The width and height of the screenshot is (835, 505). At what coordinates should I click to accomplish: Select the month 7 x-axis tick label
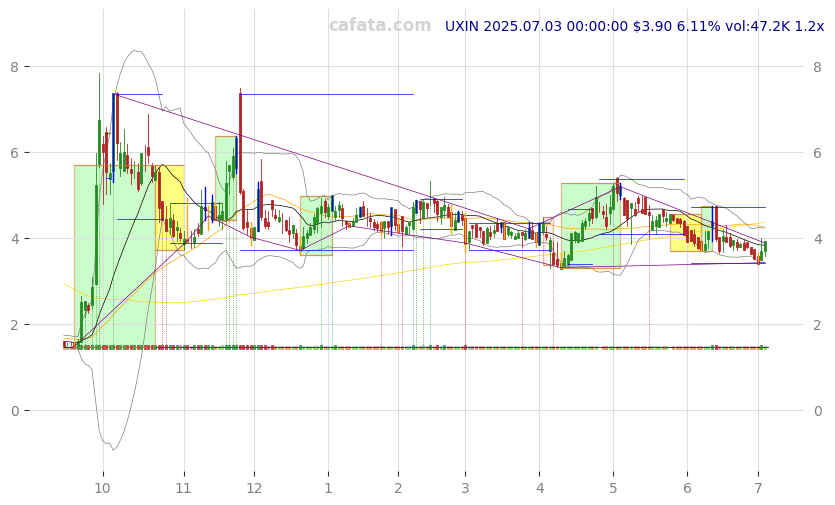[759, 488]
